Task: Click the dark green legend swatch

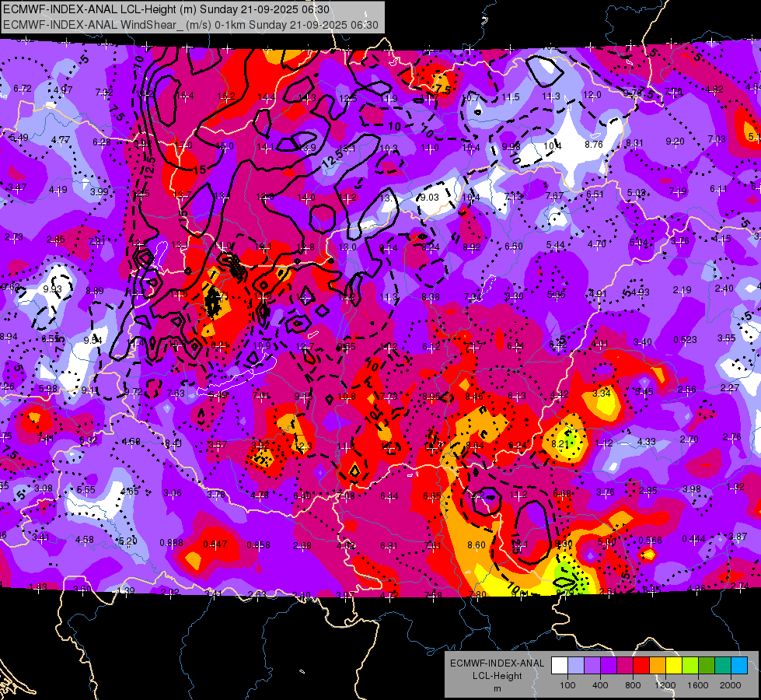Action: coord(707,666)
